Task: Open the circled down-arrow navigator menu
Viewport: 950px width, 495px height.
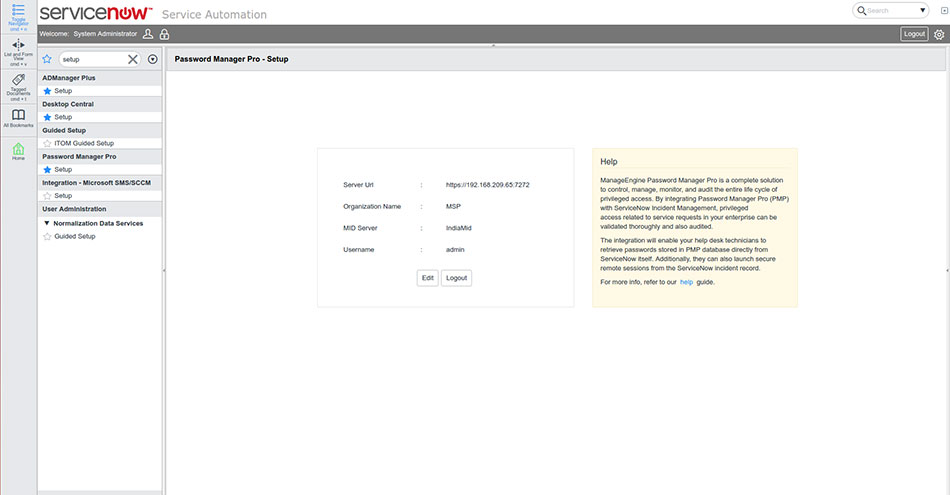Action: (x=153, y=59)
